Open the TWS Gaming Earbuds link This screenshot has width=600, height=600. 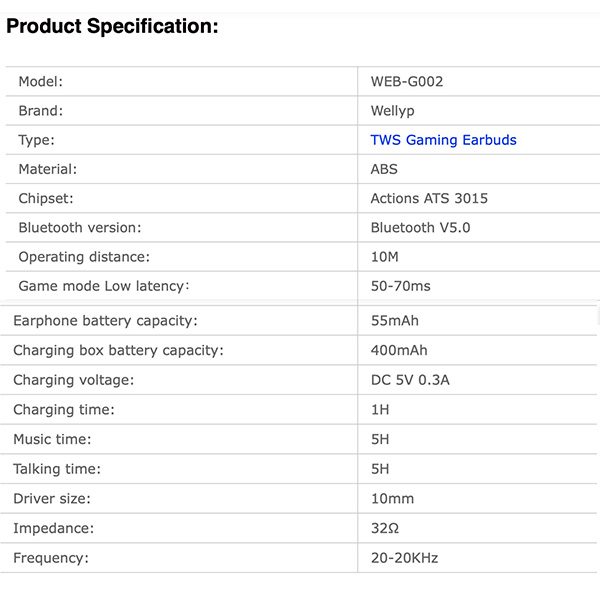443,140
